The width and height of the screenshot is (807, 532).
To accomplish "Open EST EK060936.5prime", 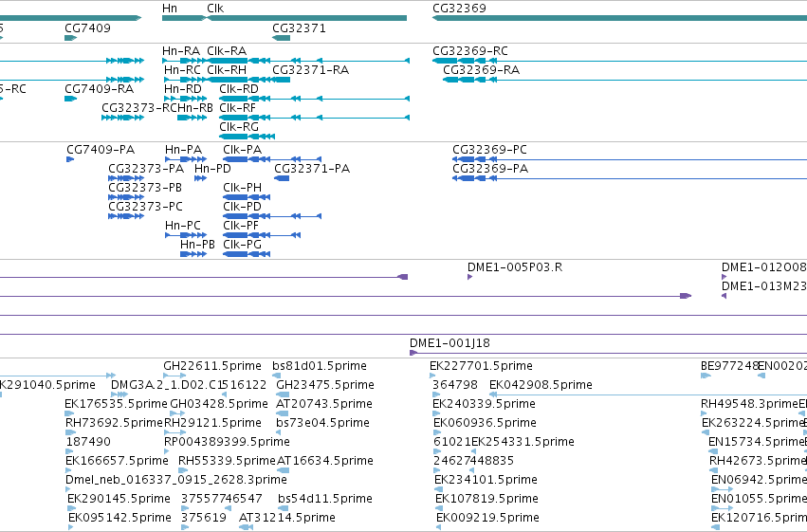I will (485, 424).
